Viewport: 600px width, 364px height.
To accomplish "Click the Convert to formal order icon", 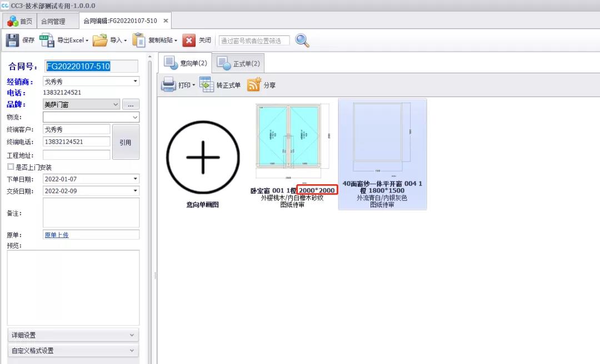I will [206, 85].
